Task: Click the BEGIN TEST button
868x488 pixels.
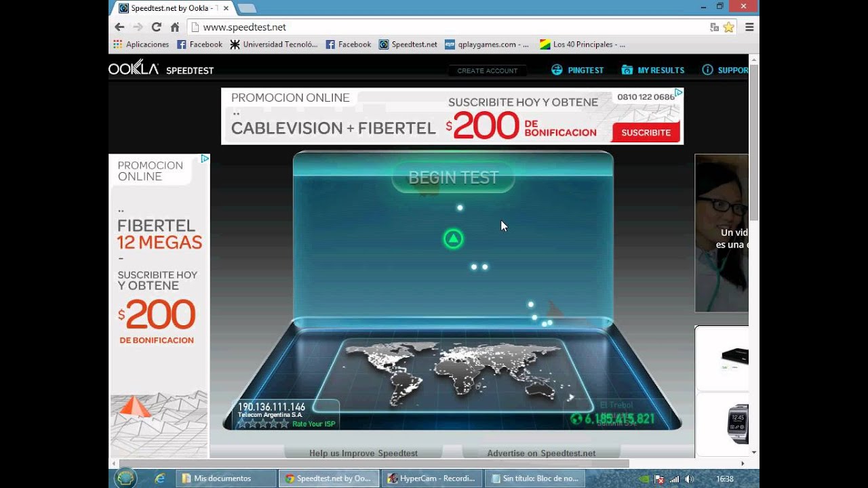Action: [453, 178]
